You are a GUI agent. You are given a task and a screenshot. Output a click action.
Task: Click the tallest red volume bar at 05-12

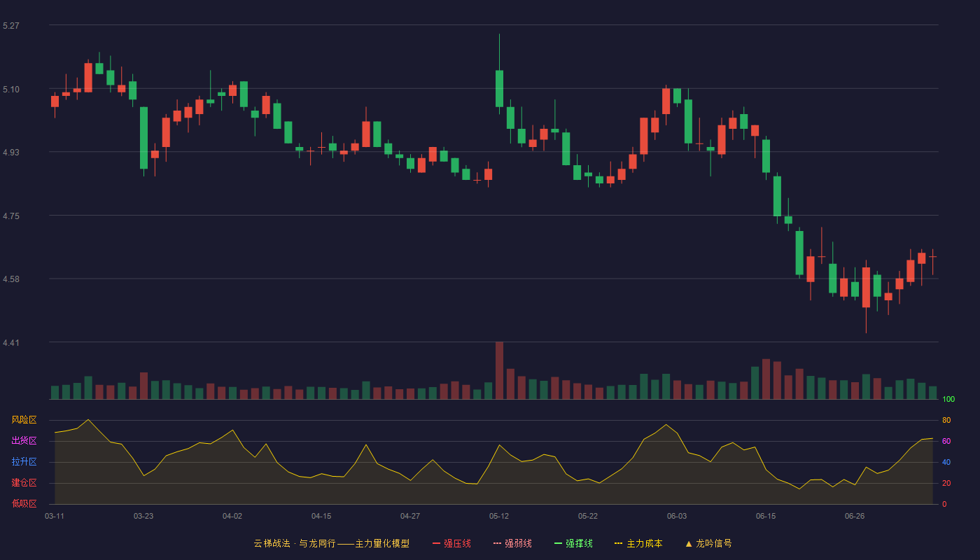tap(499, 370)
